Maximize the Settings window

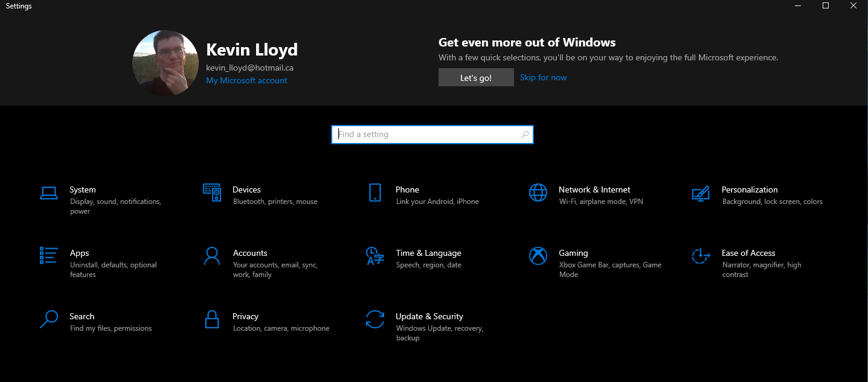[x=826, y=6]
